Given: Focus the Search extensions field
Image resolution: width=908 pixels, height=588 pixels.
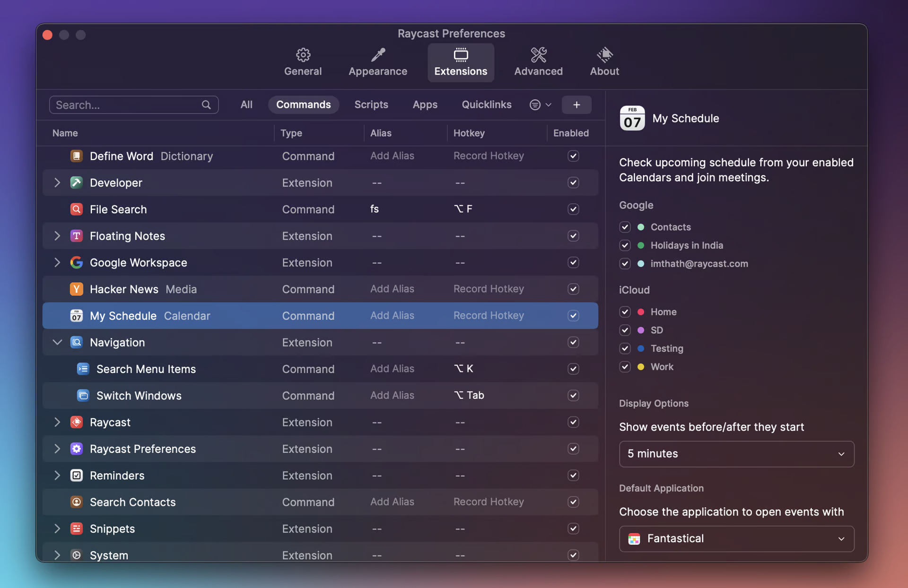Looking at the screenshot, I should tap(134, 105).
